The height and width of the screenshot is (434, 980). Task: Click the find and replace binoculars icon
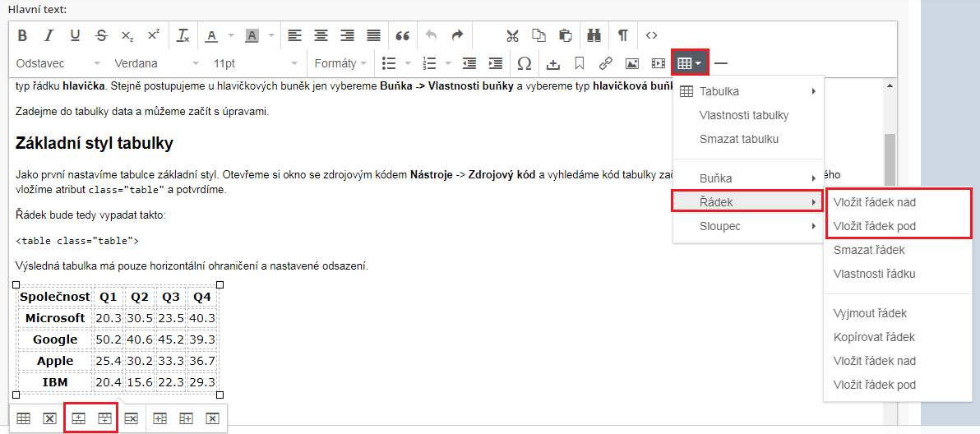(x=594, y=35)
